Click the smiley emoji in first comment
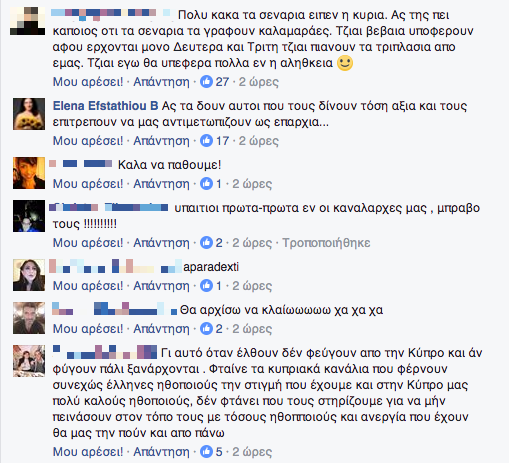 [x=345, y=63]
